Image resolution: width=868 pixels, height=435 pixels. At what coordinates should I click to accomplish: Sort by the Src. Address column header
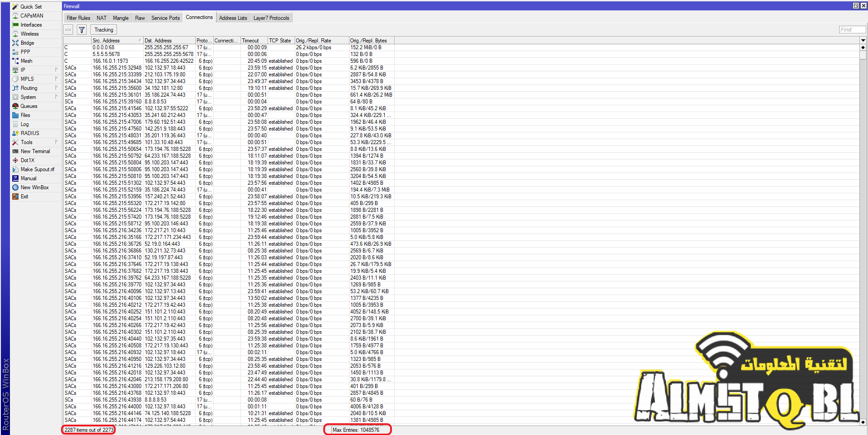(117, 41)
